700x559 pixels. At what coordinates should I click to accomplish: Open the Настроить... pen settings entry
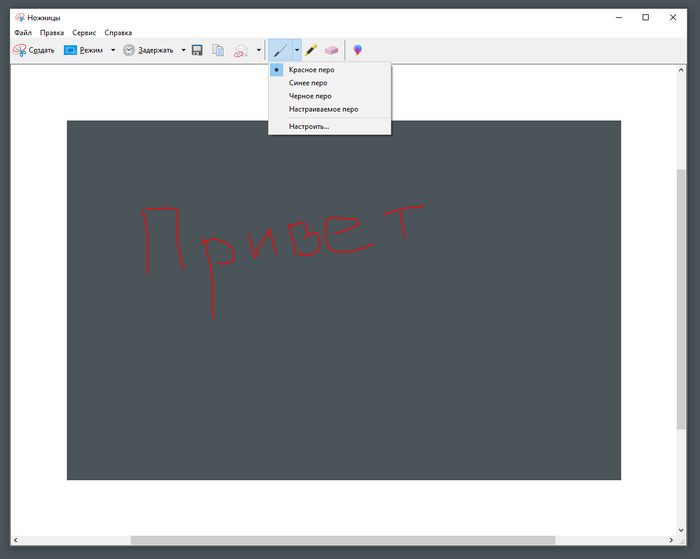click(x=329, y=126)
